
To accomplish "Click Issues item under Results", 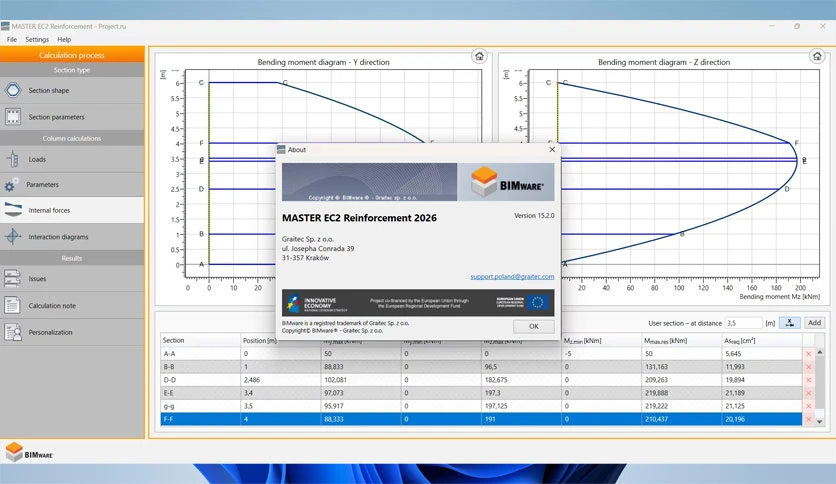I will click(72, 279).
